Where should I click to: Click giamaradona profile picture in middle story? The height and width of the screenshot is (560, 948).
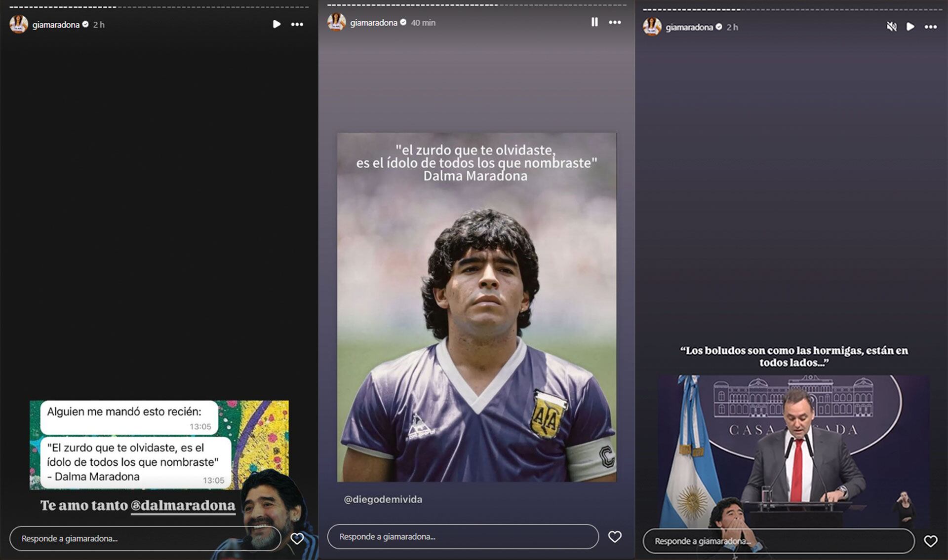[336, 22]
